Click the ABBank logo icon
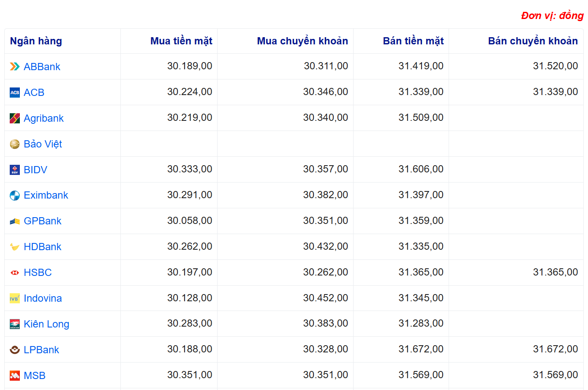This screenshot has width=588, height=390. [15, 66]
